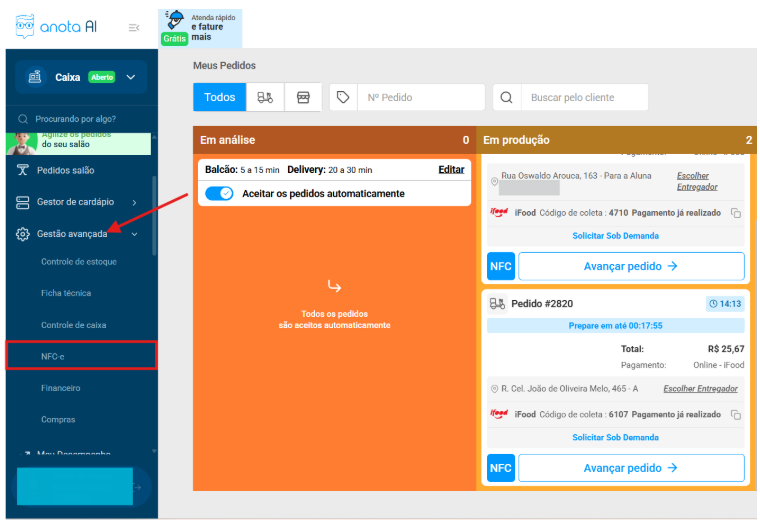The height and width of the screenshot is (521, 760).
Task: Expand the Gestor de cardápio submenu
Action: click(134, 202)
